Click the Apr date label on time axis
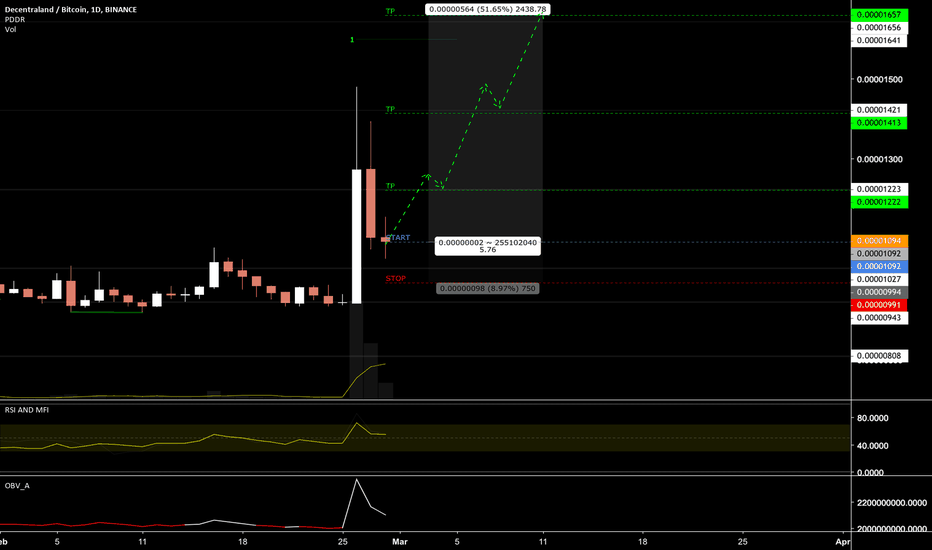The width and height of the screenshot is (932, 550). (842, 542)
